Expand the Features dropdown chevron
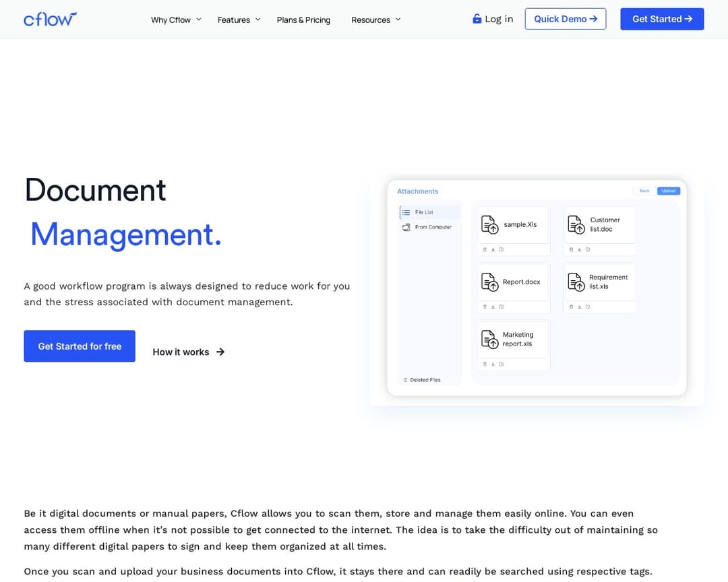 [x=258, y=20]
